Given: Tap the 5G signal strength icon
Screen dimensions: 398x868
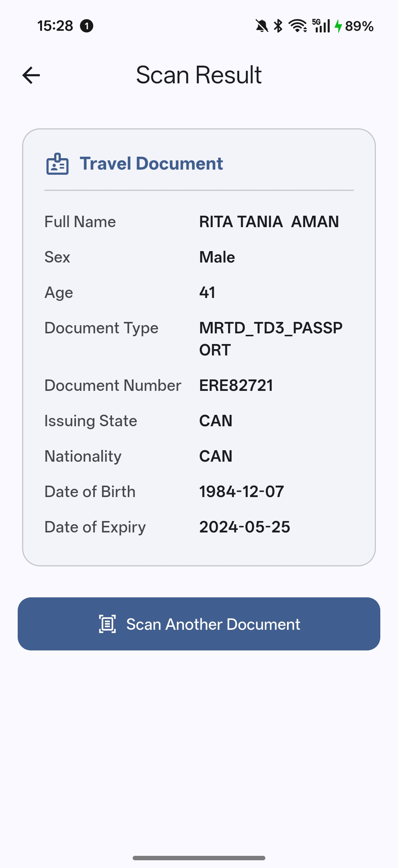Looking at the screenshot, I should [x=321, y=26].
